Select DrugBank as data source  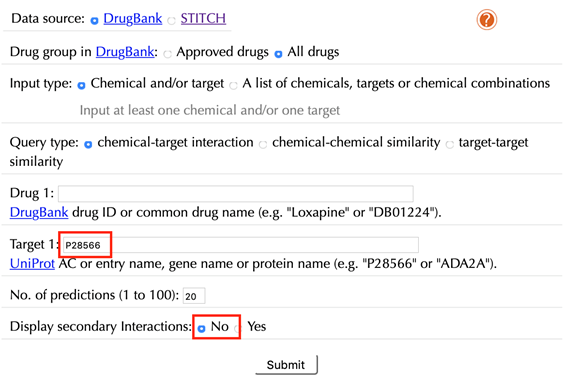[x=94, y=21]
